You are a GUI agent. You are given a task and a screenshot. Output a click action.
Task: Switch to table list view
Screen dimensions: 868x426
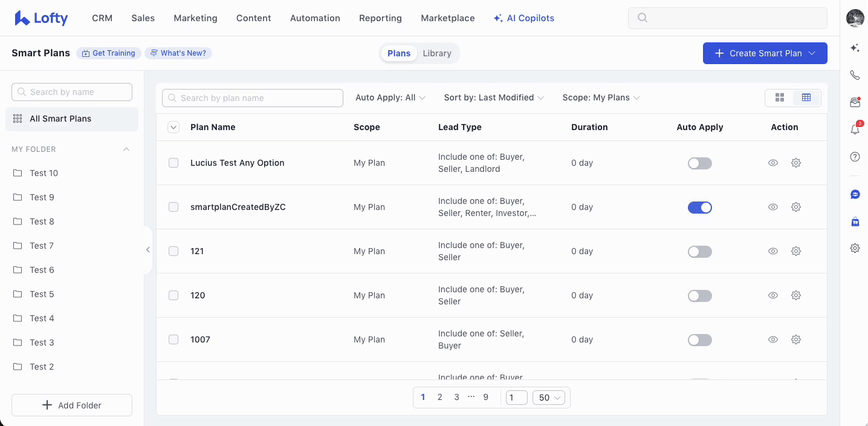point(806,97)
